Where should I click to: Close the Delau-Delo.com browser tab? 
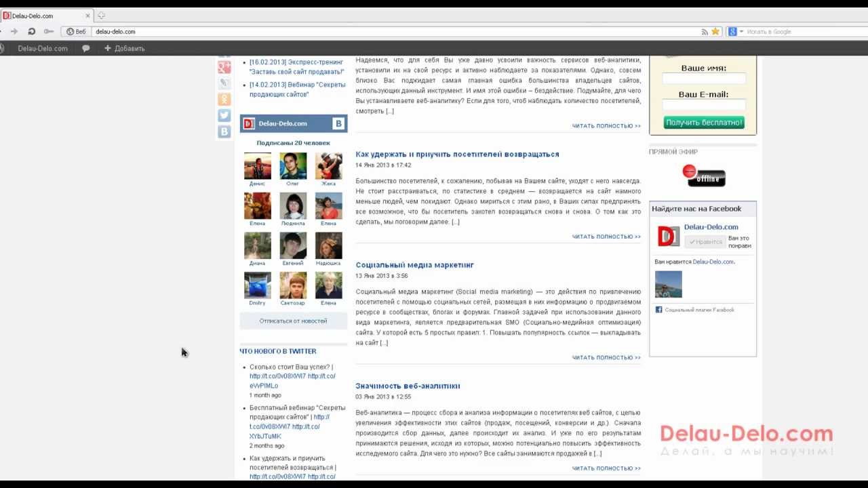87,16
